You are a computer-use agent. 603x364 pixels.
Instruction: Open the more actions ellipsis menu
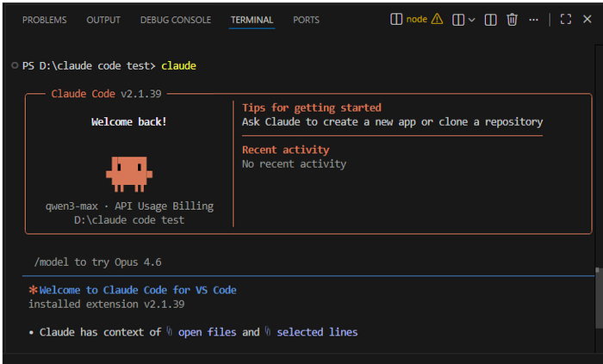pos(533,20)
